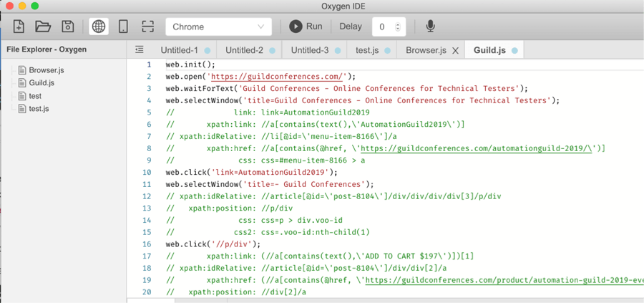Click unsaved dot on Guild.js tab
The image size is (644, 303).
click(514, 51)
